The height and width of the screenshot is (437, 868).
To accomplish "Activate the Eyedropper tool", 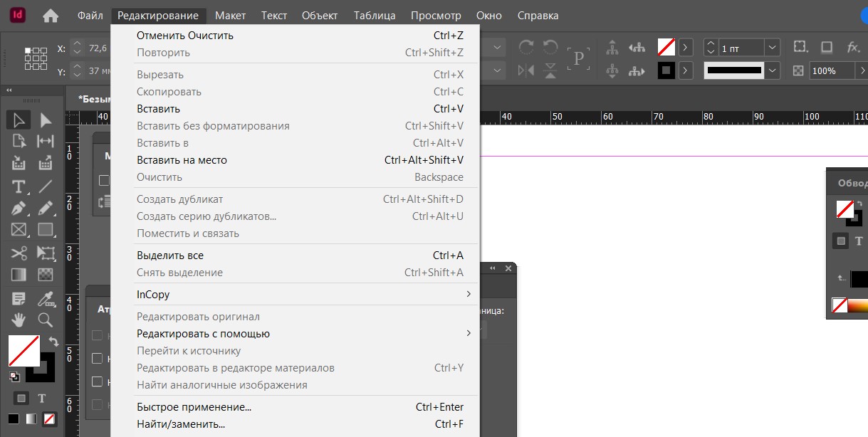I will [x=46, y=298].
